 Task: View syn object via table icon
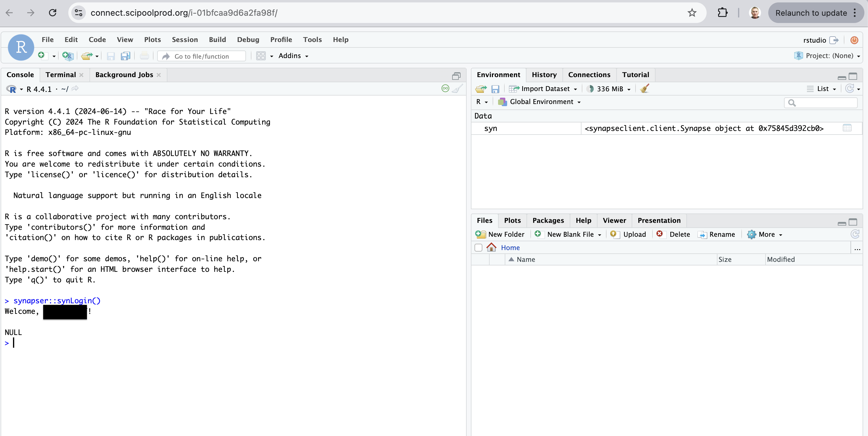click(x=847, y=128)
